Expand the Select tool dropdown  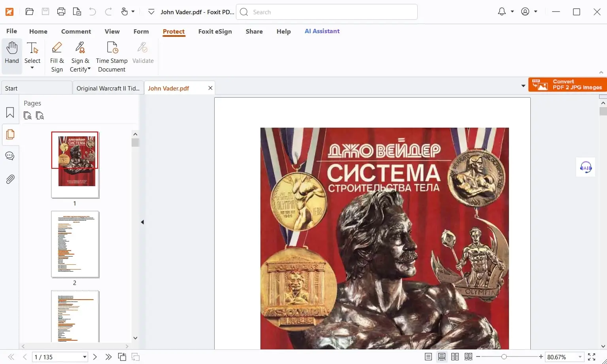tap(32, 68)
